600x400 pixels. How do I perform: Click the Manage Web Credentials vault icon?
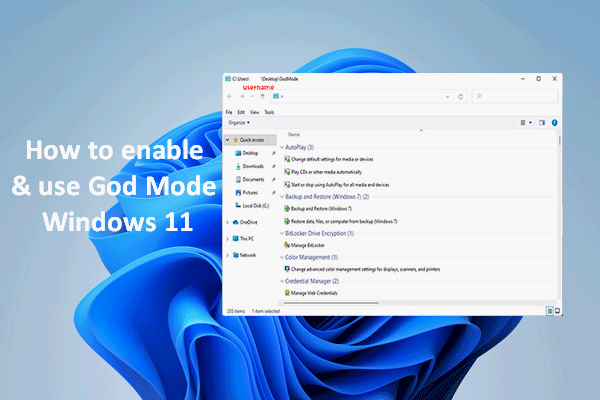click(287, 293)
